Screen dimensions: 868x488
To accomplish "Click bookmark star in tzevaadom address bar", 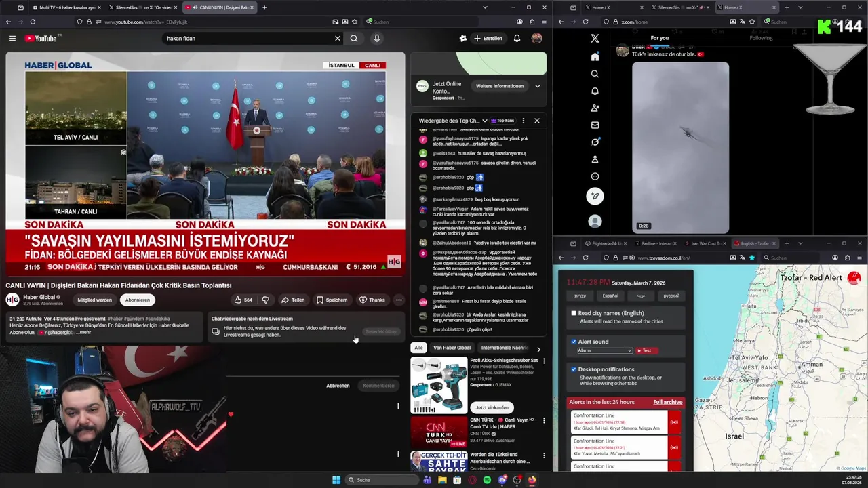I will click(751, 258).
